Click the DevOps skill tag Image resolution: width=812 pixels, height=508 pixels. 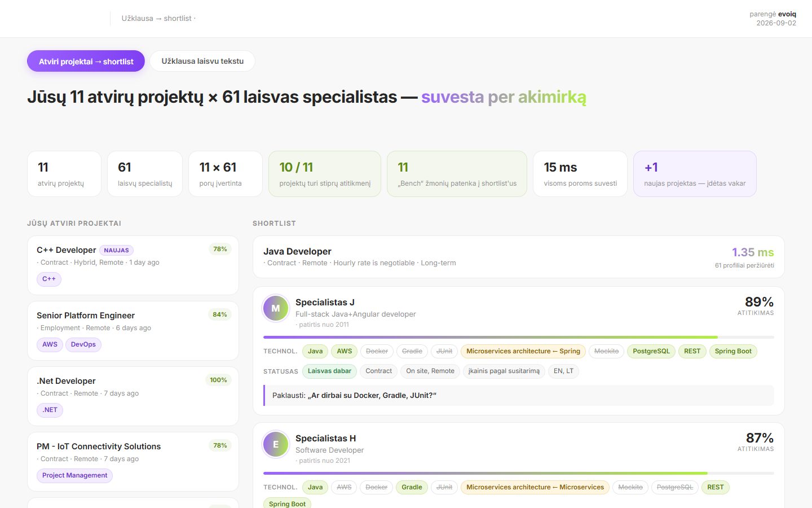(x=83, y=344)
